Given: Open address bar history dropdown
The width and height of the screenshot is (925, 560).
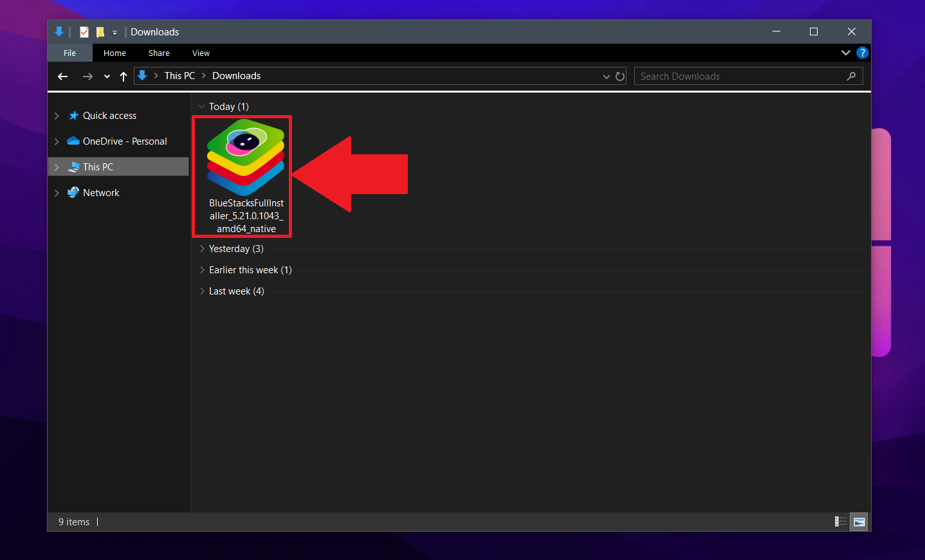Looking at the screenshot, I should (606, 77).
